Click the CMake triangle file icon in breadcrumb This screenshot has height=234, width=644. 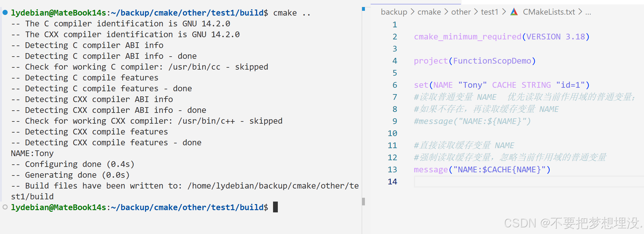[514, 12]
